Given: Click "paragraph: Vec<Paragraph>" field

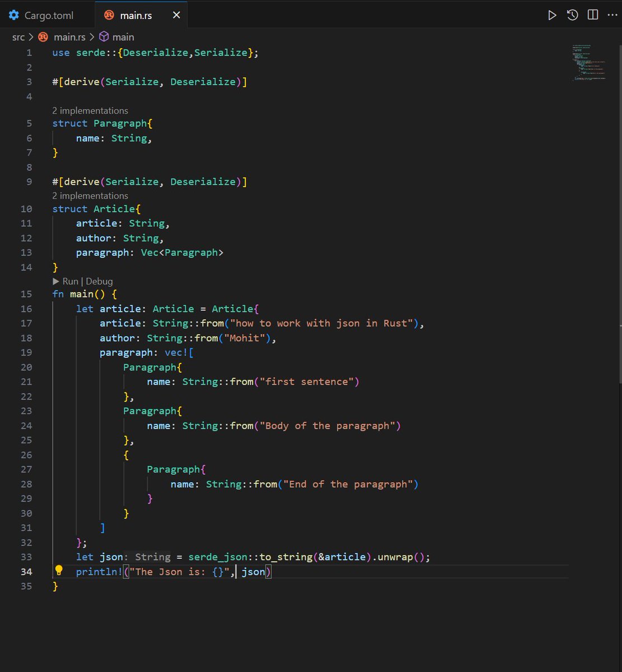Looking at the screenshot, I should [x=149, y=253].
